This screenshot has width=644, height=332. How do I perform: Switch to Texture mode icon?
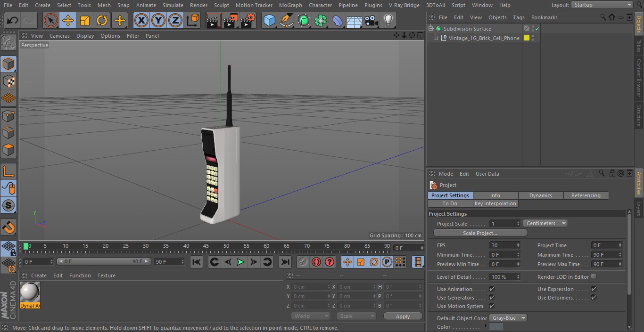pyautogui.click(x=8, y=81)
